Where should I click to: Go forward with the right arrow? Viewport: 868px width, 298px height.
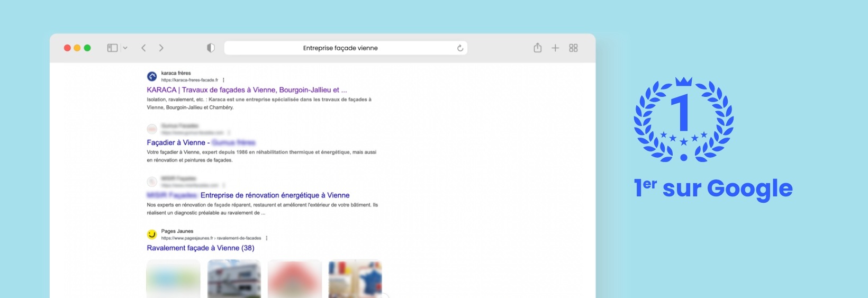[x=161, y=48]
